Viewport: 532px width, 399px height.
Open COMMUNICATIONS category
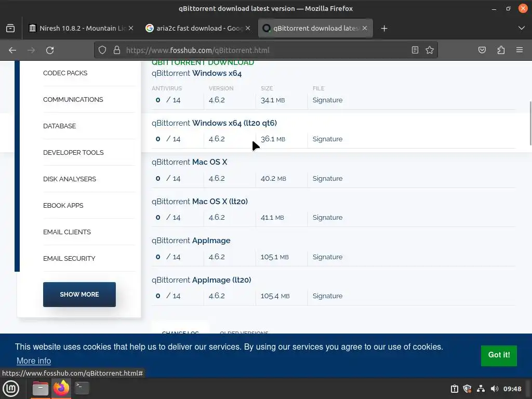73,99
